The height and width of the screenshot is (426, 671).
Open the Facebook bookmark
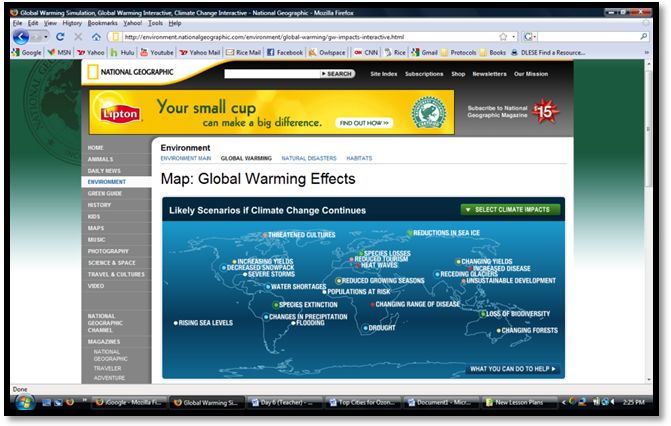(285, 52)
